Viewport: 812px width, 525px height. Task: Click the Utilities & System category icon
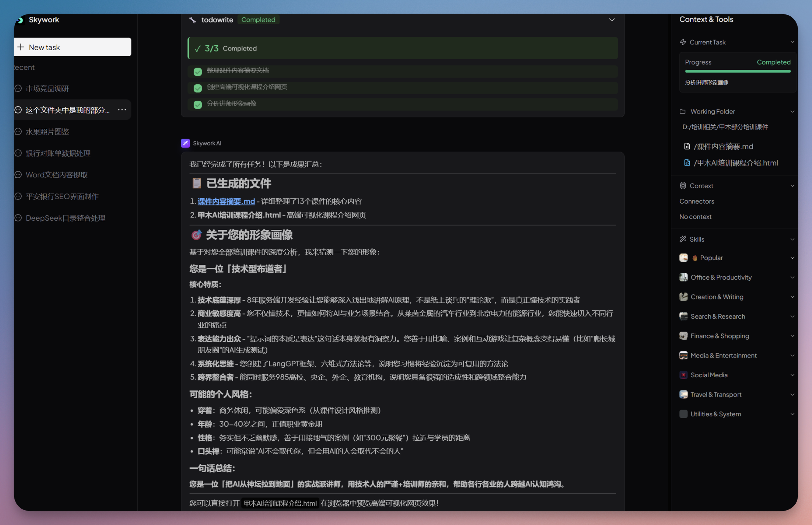[684, 414]
